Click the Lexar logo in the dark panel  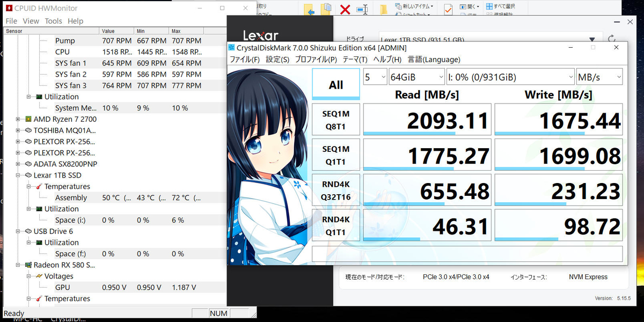pyautogui.click(x=261, y=36)
